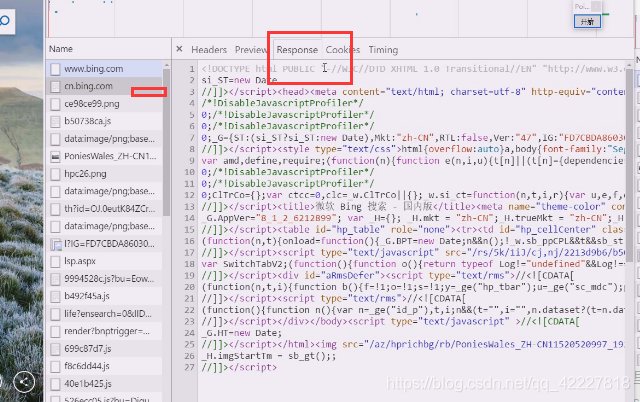Click the file icon beside hpc26.png
Image resolution: width=640 pixels, height=402 pixels.
pyautogui.click(x=55, y=174)
